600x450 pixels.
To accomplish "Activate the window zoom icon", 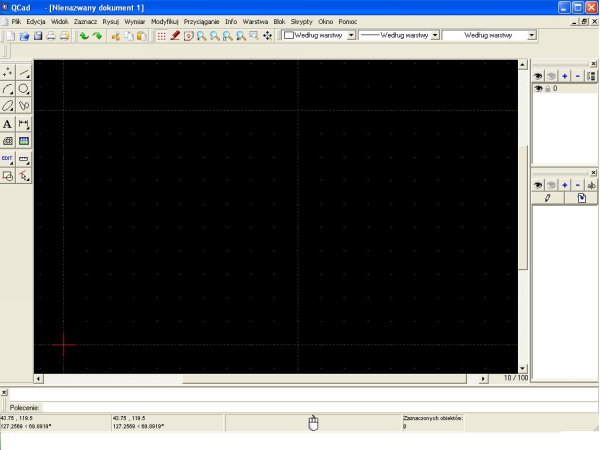I will click(254, 36).
